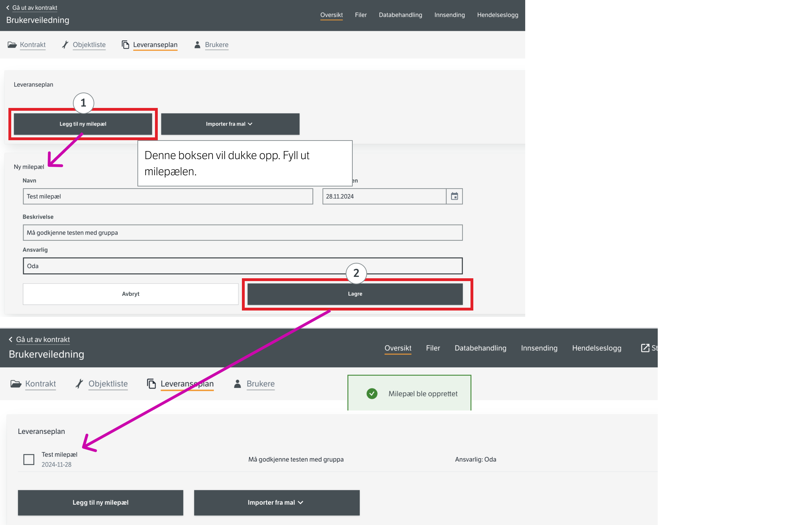Switch to Hendelseslogg in the lower header
812x525 pixels.
[x=596, y=348]
